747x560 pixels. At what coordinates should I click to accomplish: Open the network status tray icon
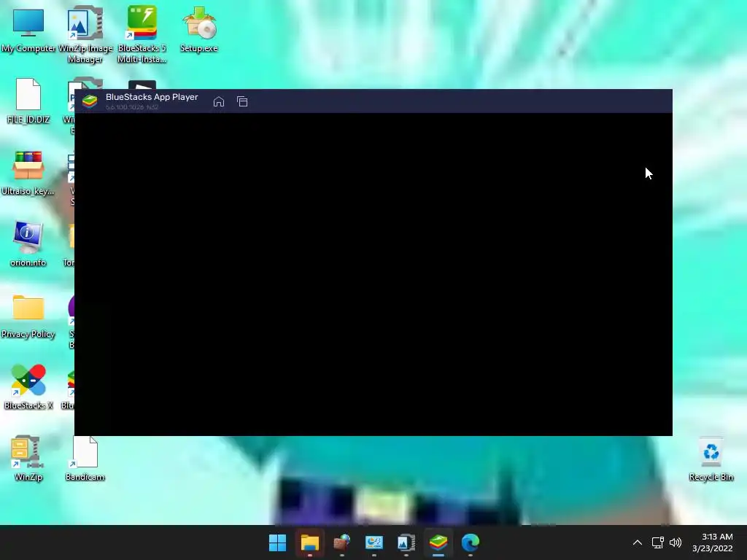658,542
